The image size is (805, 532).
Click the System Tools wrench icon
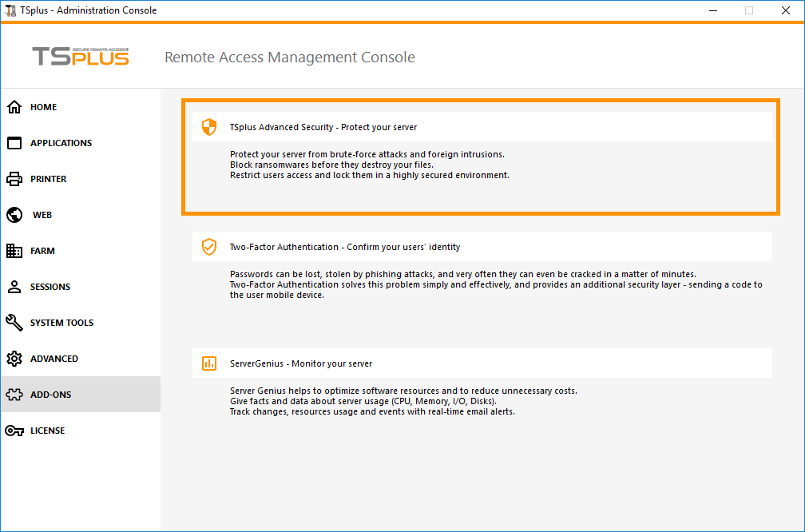14,323
